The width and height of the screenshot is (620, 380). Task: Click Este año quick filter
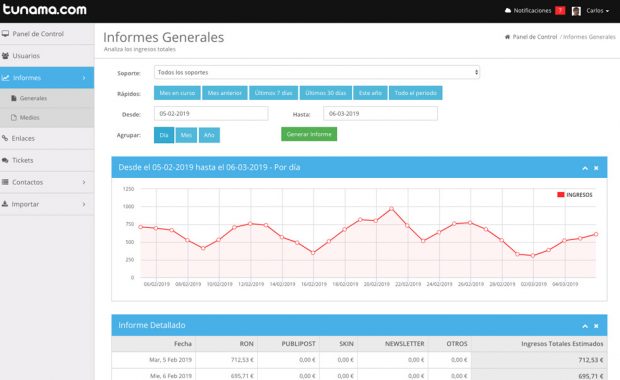click(x=370, y=93)
